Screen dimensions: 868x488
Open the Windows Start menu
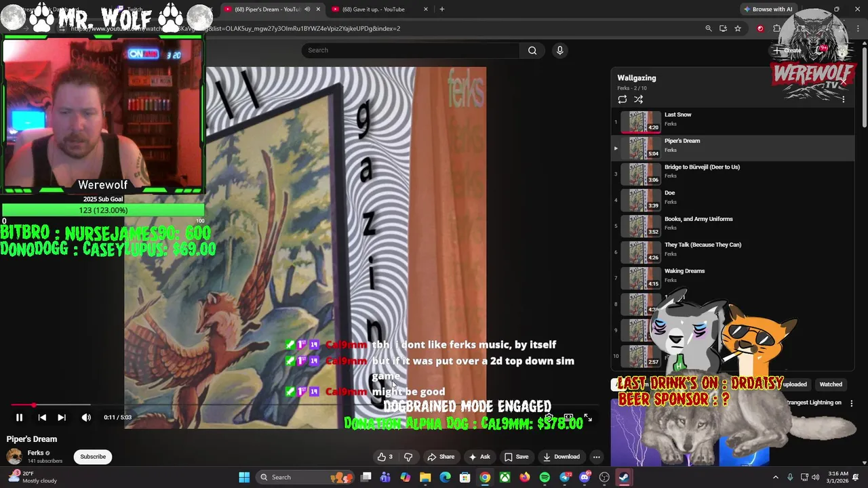(x=244, y=477)
